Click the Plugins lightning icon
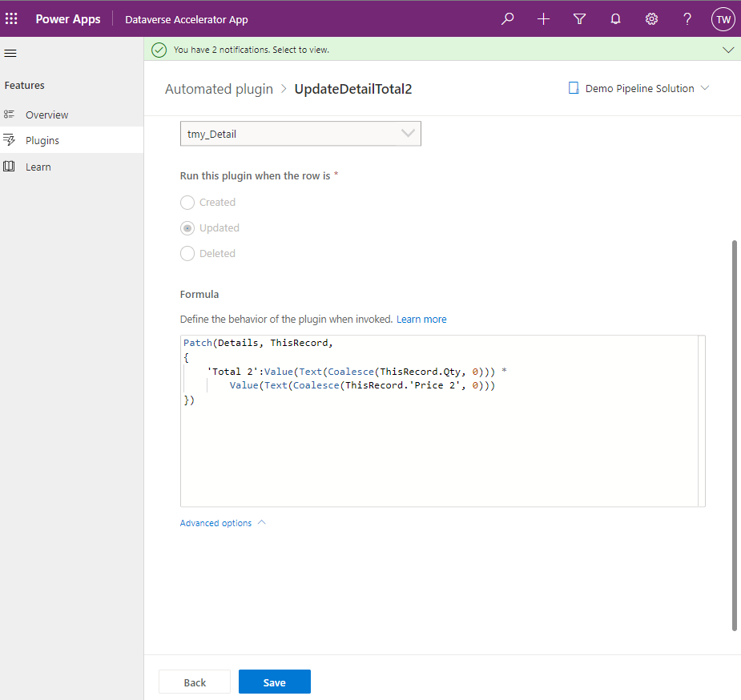This screenshot has width=741, height=700. 9,140
